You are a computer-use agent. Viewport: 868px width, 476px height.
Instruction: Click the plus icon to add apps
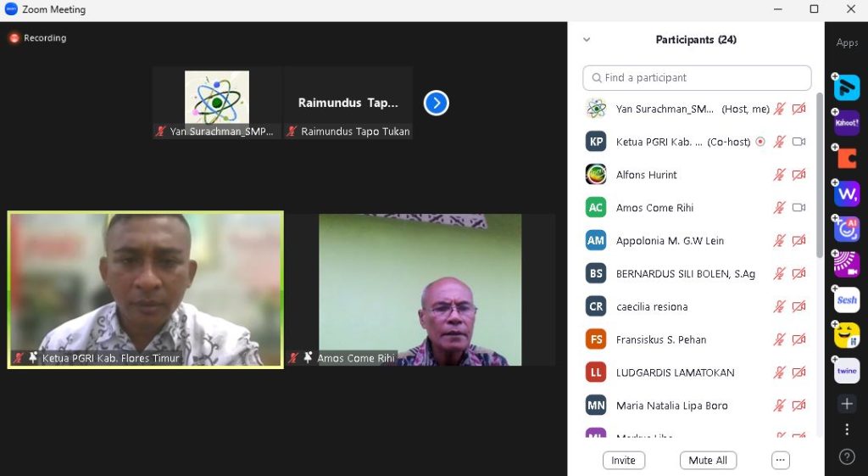pyautogui.click(x=846, y=404)
